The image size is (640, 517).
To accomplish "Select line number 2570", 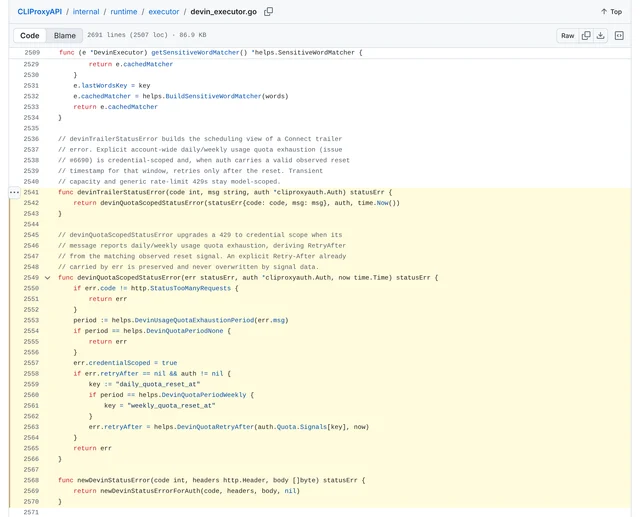I will [x=31, y=501].
